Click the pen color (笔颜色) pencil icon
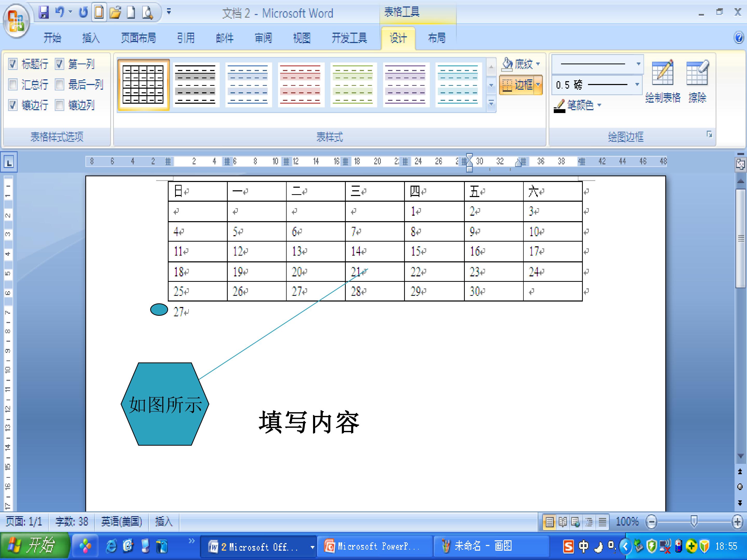This screenshot has width=747, height=560. [559, 106]
